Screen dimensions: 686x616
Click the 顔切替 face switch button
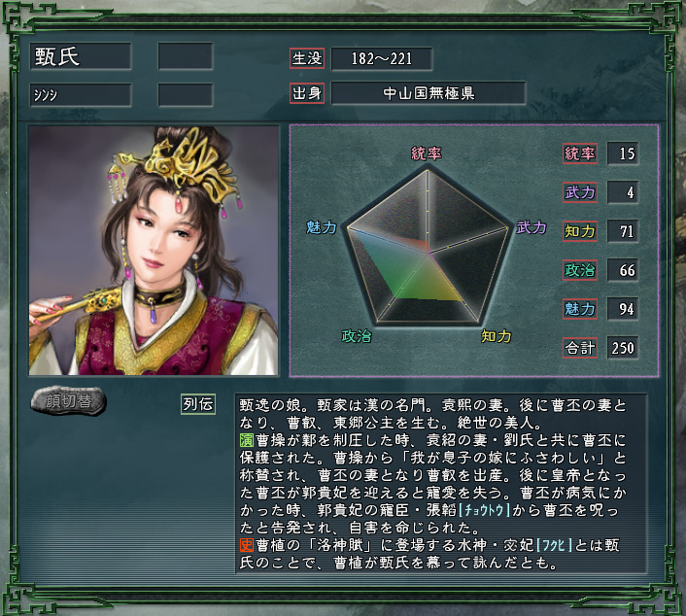[68, 400]
